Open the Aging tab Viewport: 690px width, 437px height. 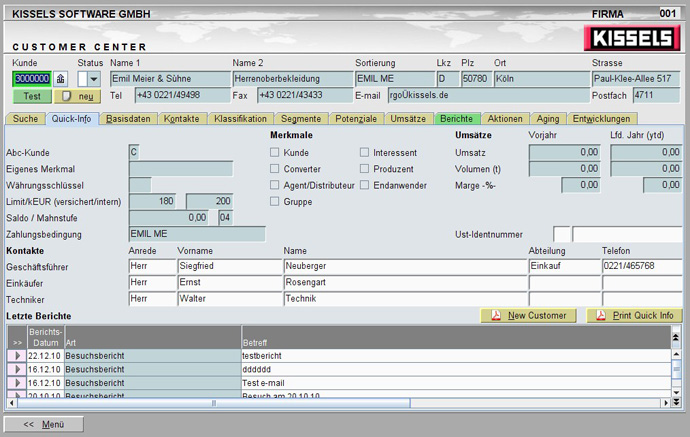(x=548, y=119)
